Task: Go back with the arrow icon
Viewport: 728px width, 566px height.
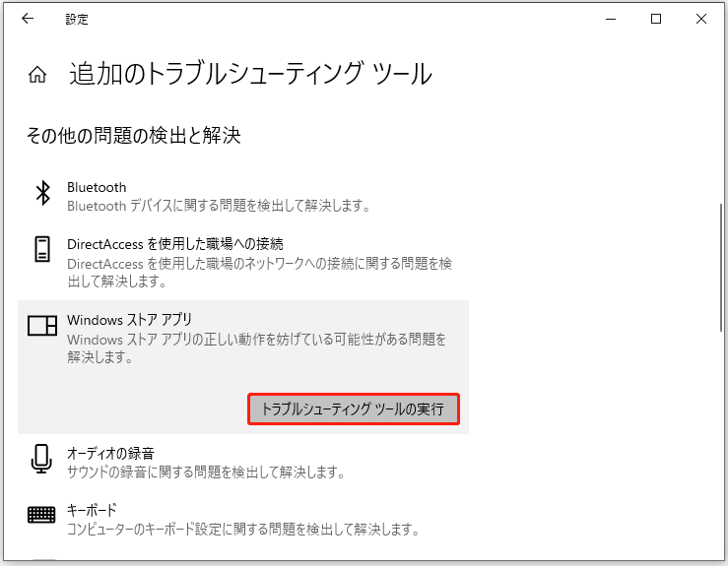Action: 28,19
